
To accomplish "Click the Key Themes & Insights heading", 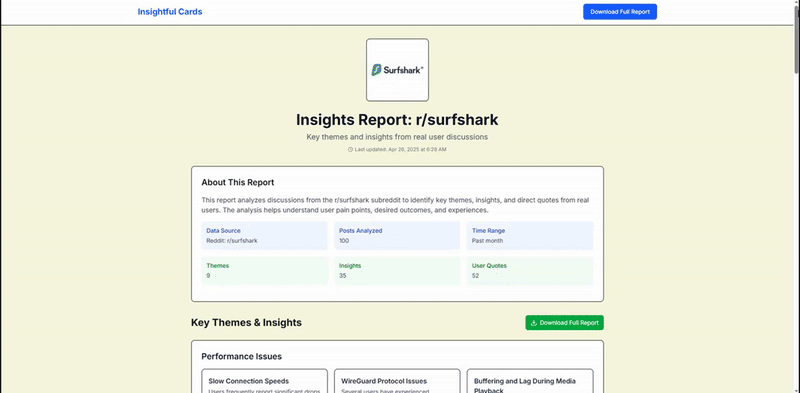I will click(246, 323).
